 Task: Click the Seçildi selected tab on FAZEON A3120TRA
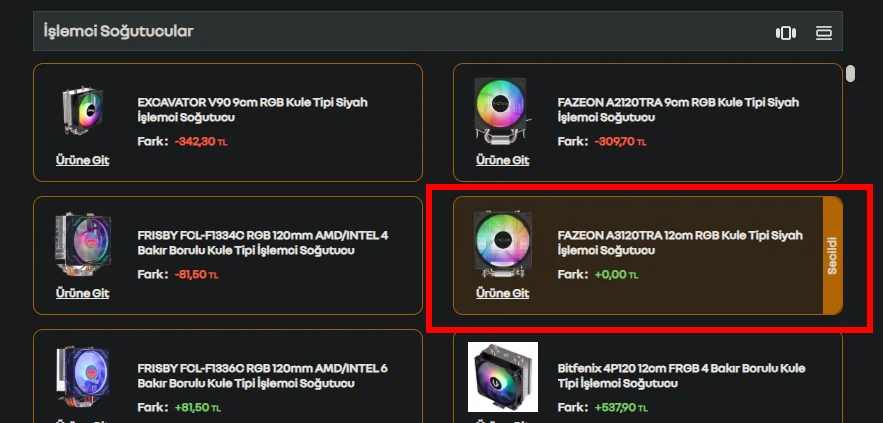coord(832,256)
